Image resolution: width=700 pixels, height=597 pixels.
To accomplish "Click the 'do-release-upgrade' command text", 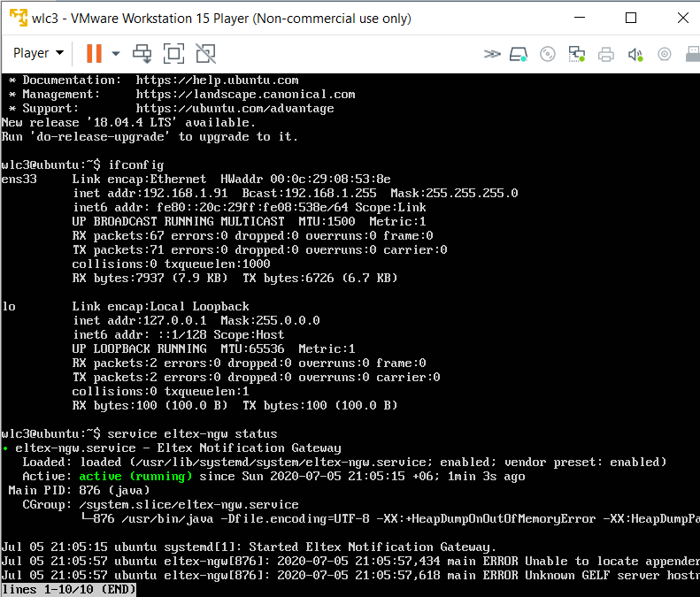I will click(x=99, y=136).
